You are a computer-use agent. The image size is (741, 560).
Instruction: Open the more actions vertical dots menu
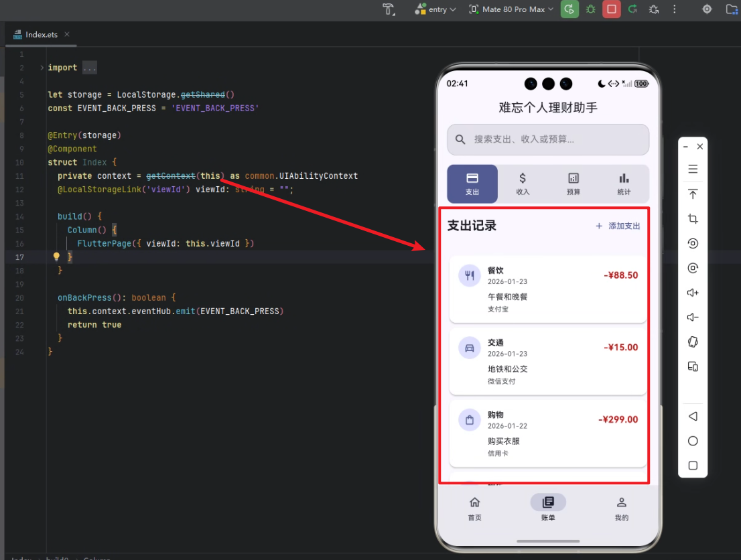point(675,9)
